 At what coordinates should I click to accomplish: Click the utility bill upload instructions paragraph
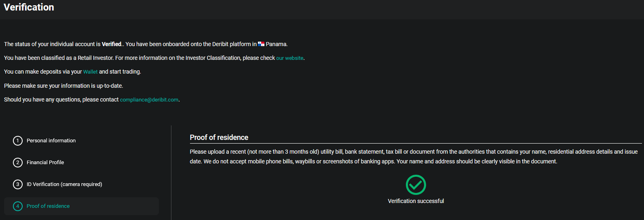tap(414, 157)
